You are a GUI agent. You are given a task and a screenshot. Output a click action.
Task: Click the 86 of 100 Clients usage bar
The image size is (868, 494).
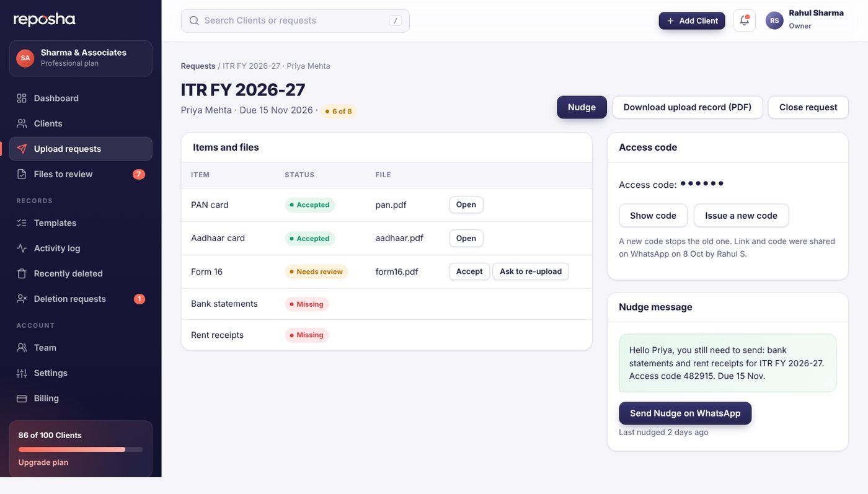(x=81, y=449)
